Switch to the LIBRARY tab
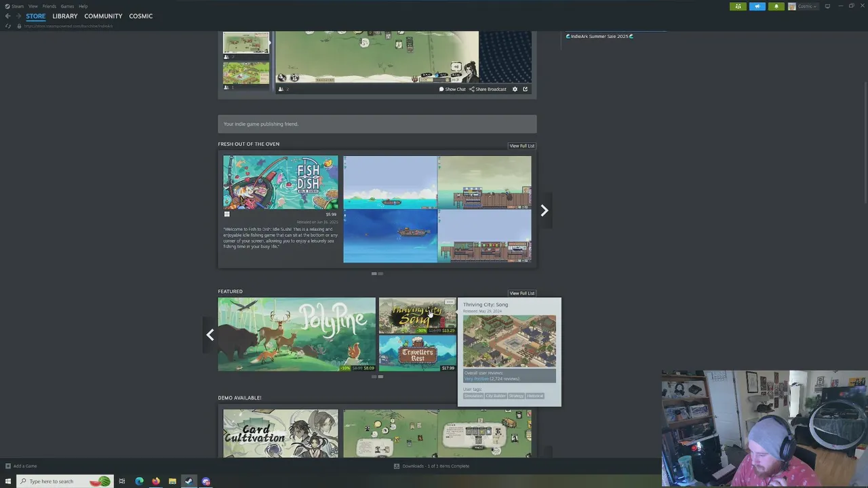Screen dimensions: 868x488 point(65,16)
